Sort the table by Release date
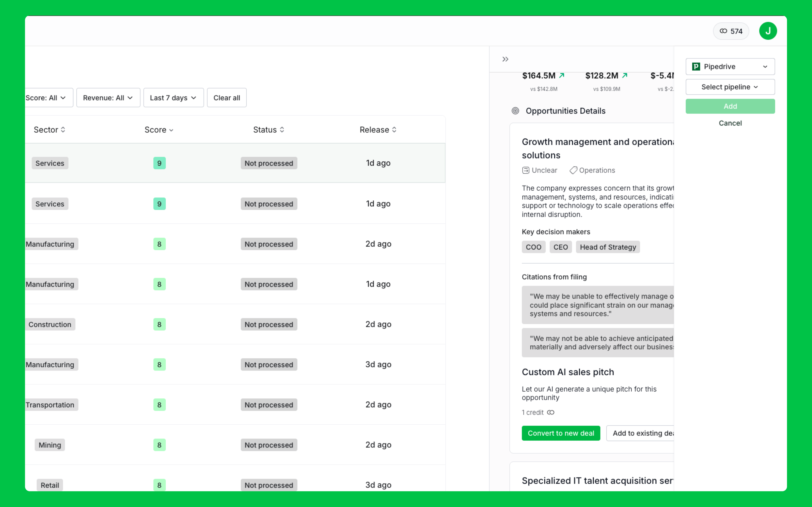Screen dimensions: 812x507 pyautogui.click(x=378, y=129)
